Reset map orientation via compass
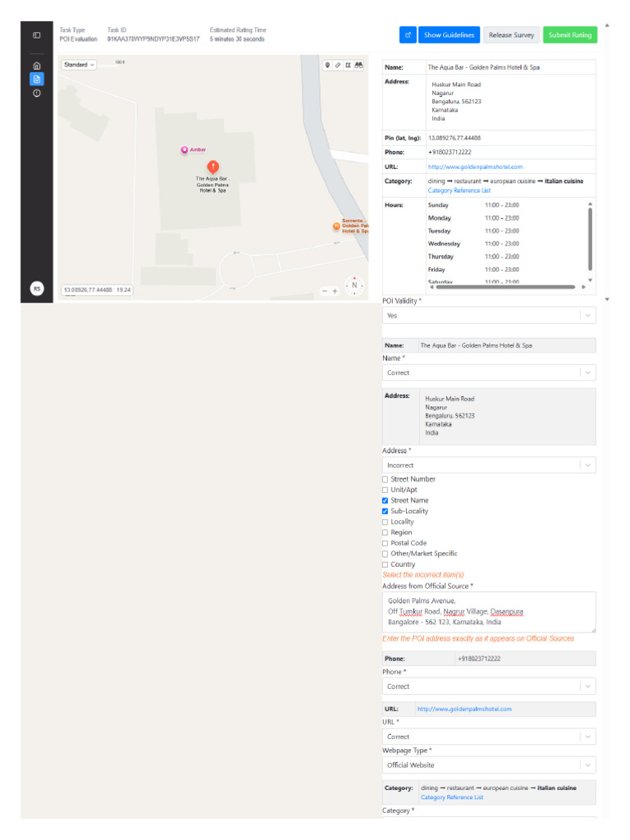The width and height of the screenshot is (630, 840). [x=354, y=285]
